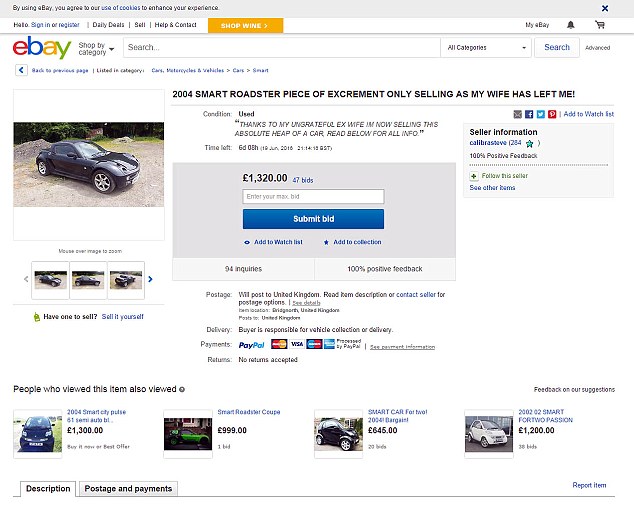634x507 pixels.
Task: Go back using the back arrow icon
Action: (x=21, y=70)
